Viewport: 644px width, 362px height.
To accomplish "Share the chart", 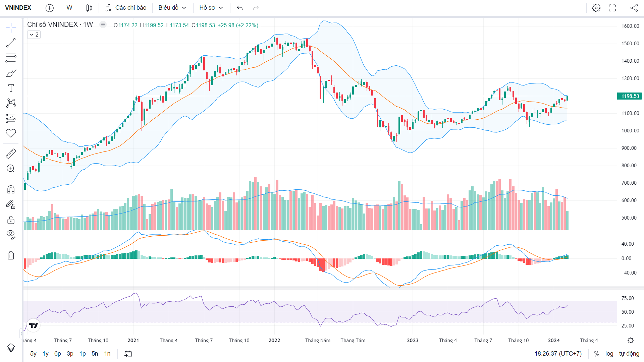I will coord(634,8).
